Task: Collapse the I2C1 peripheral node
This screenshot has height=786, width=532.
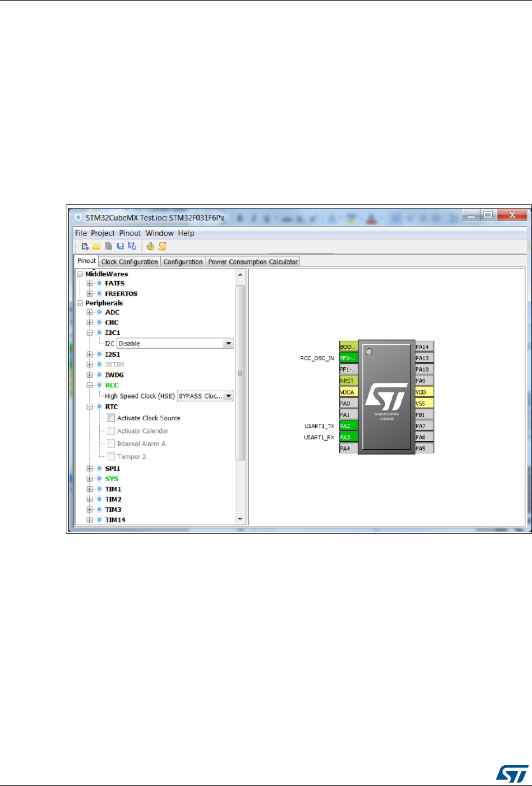Action: pyautogui.click(x=89, y=333)
